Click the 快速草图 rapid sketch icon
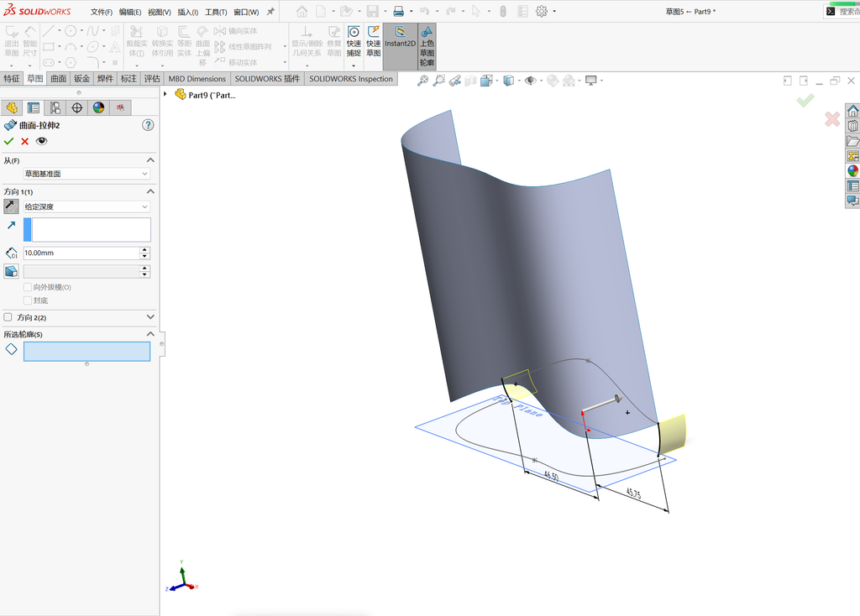 coord(374,40)
